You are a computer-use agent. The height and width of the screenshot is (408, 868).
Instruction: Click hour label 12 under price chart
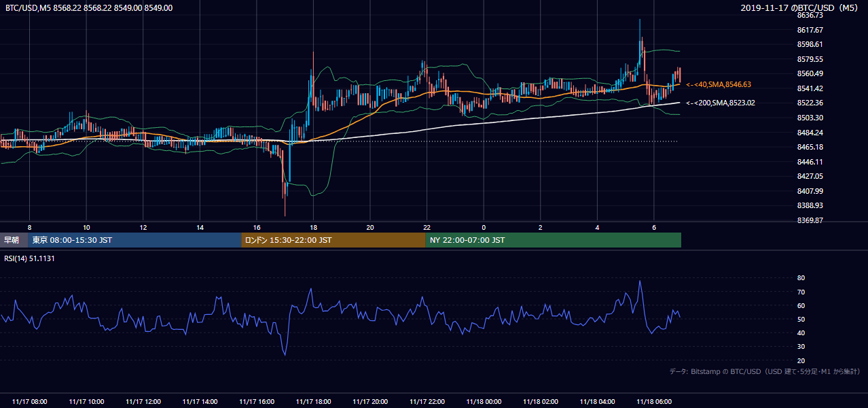143,227
